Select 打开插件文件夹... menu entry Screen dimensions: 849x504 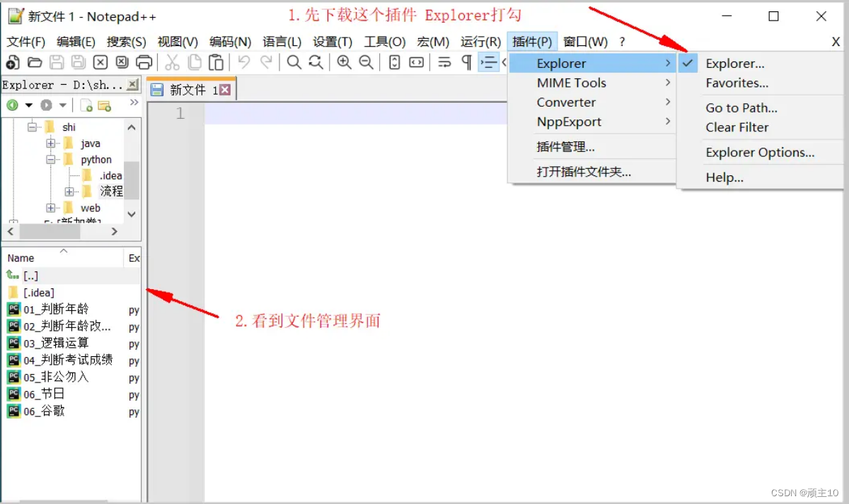click(592, 172)
